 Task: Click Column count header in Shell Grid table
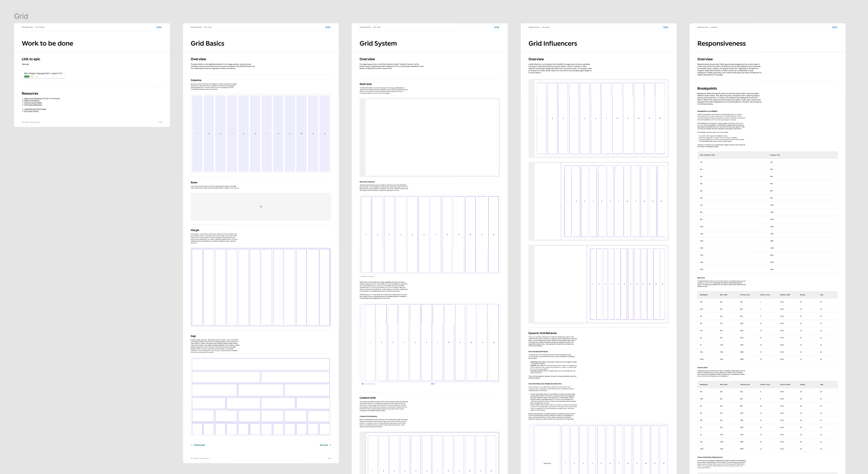[765, 295]
